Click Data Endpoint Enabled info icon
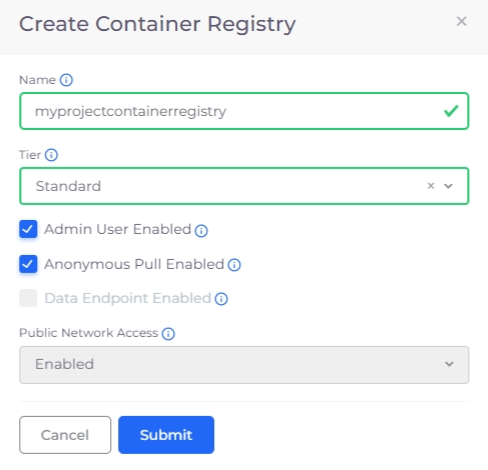 (x=221, y=299)
